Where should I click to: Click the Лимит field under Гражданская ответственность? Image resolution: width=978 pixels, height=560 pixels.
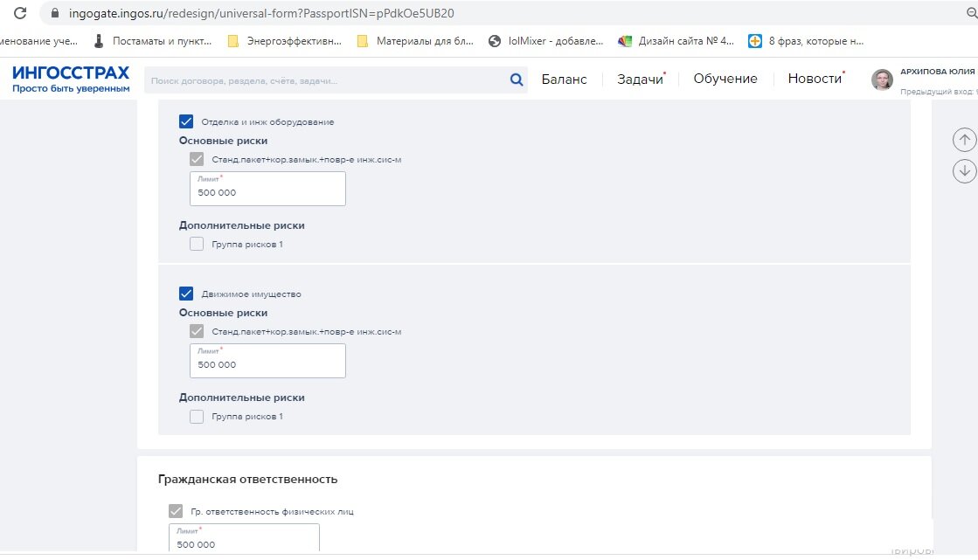pyautogui.click(x=244, y=537)
